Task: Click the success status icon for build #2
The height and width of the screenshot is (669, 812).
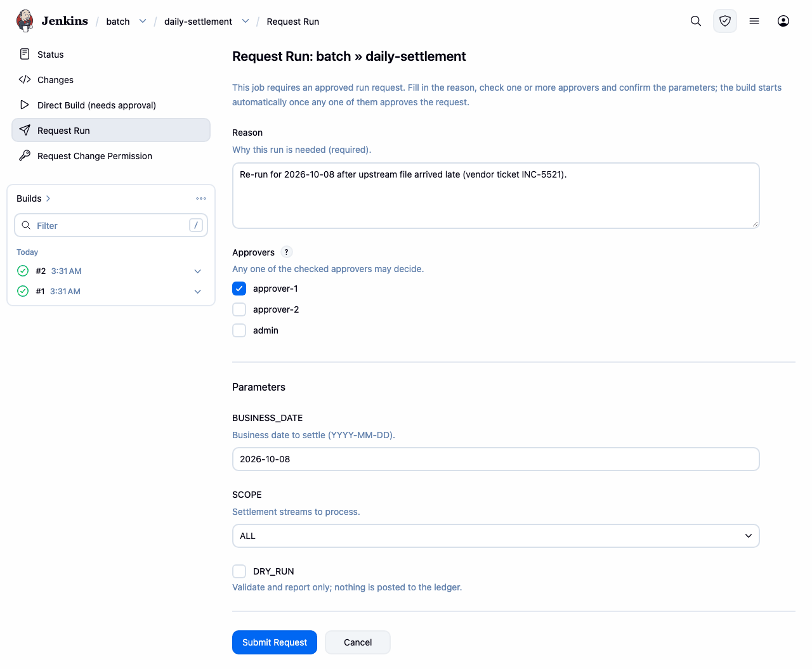Action: (23, 271)
